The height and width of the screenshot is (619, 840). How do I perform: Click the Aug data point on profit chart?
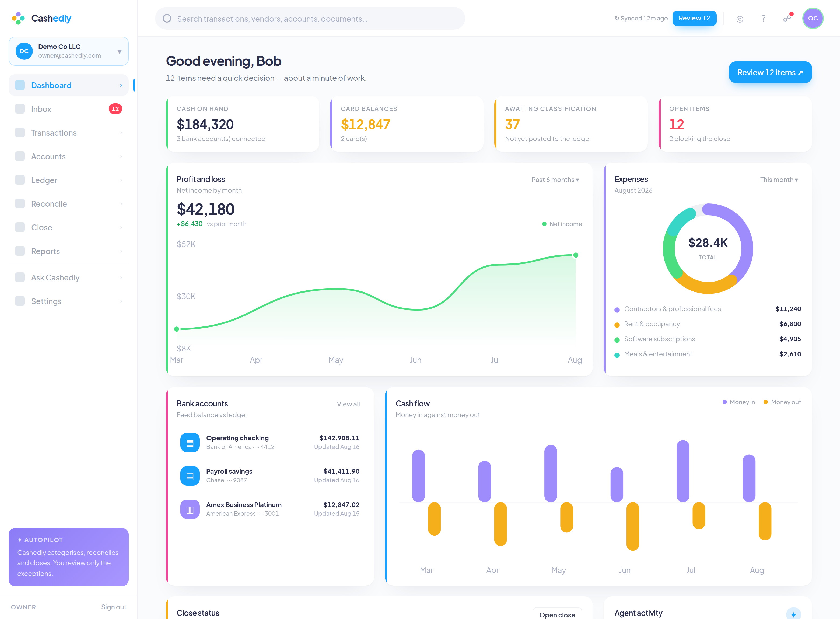tap(576, 255)
